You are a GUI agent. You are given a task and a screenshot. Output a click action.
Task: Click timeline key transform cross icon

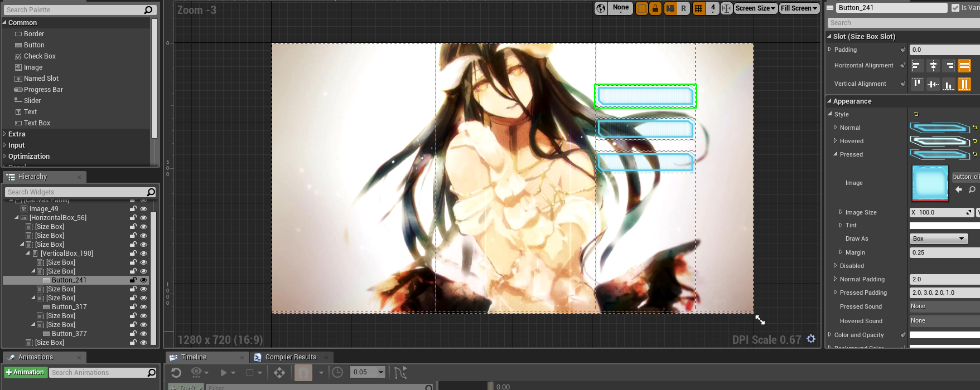(x=279, y=372)
